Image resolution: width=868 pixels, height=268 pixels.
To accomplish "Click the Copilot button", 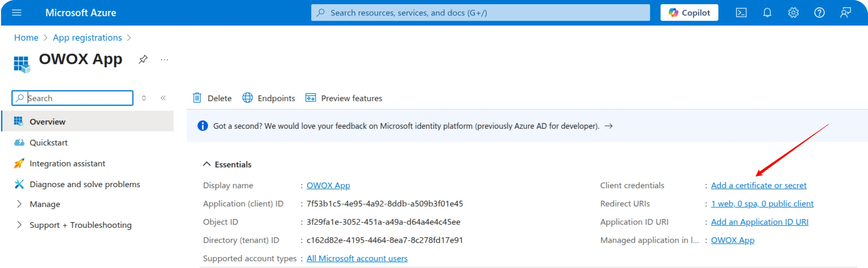I will pyautogui.click(x=689, y=13).
